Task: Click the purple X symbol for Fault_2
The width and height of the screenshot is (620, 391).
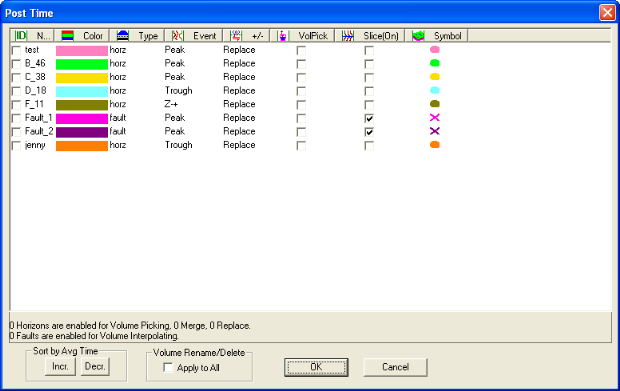Action: coord(435,131)
